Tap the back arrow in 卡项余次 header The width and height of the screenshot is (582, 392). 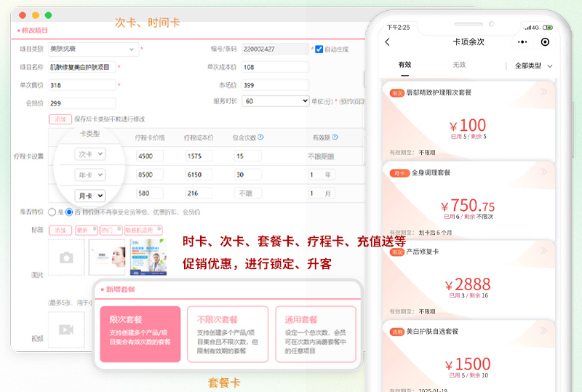[x=387, y=42]
